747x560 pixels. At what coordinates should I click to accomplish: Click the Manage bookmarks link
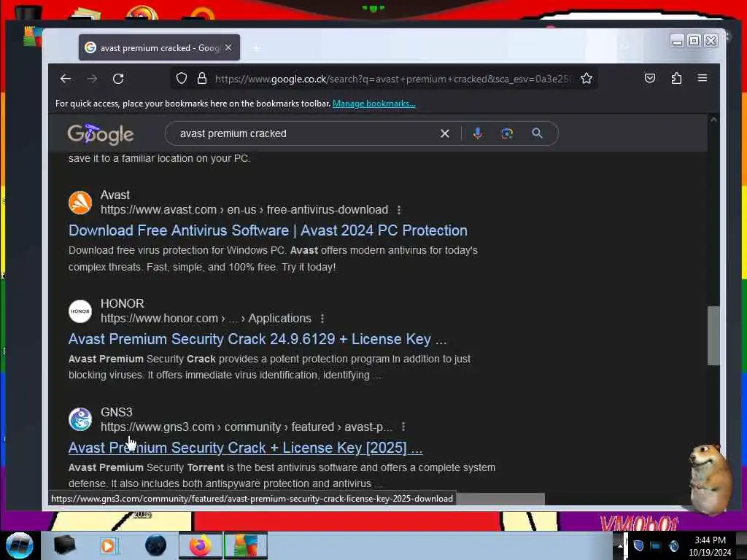pyautogui.click(x=374, y=104)
